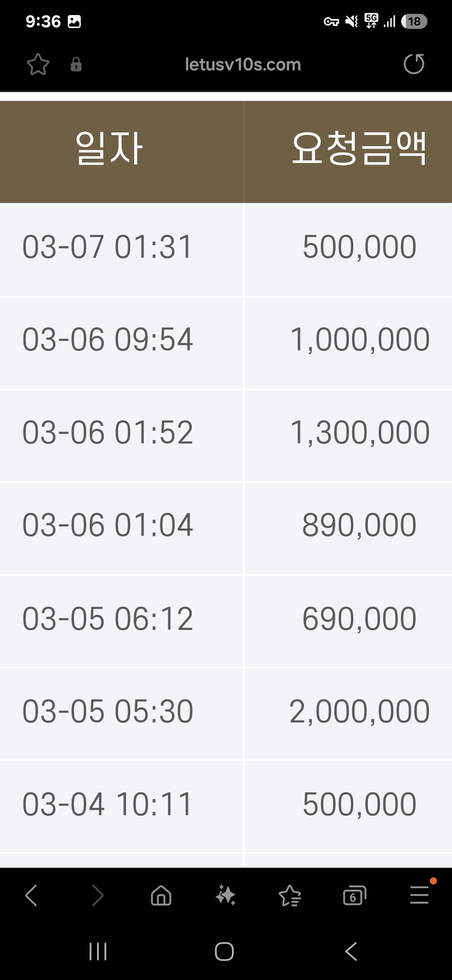This screenshot has height=980, width=452.
Task: Open the browser hamburger menu
Action: [419, 895]
